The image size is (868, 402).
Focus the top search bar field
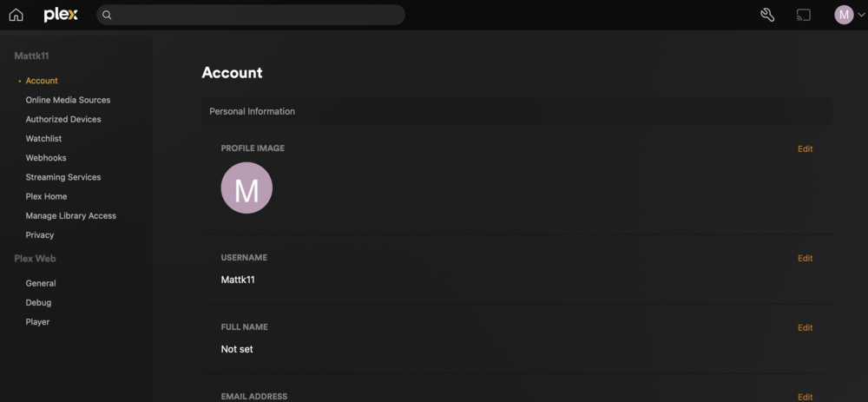(251, 15)
